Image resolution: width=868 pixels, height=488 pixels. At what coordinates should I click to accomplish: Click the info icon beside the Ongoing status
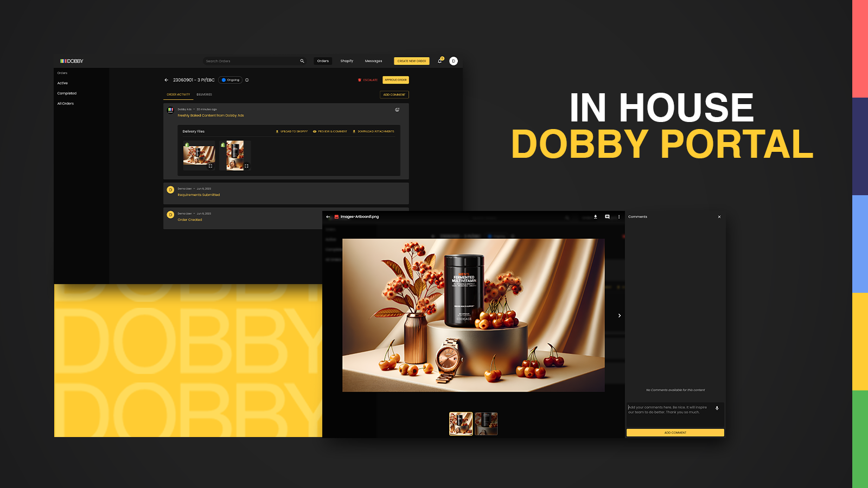point(247,80)
